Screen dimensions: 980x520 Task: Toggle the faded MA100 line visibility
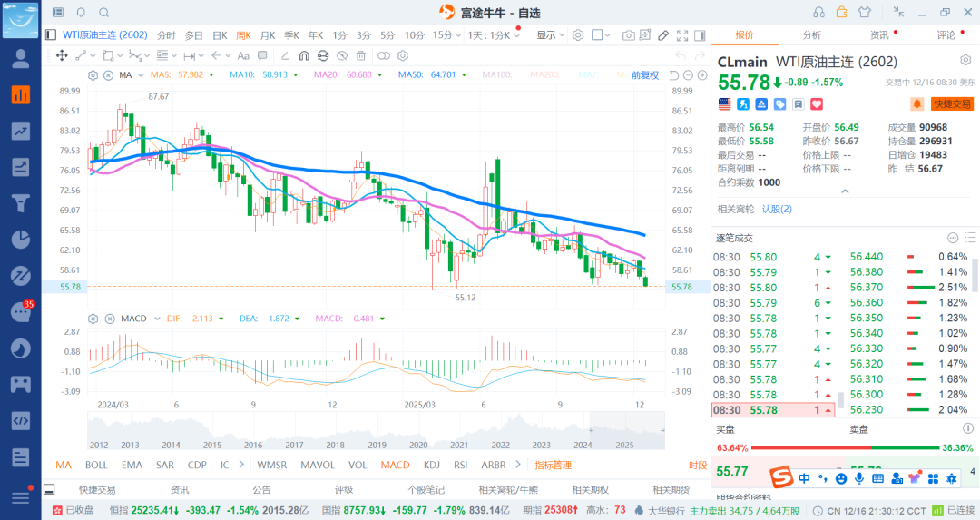pos(497,75)
